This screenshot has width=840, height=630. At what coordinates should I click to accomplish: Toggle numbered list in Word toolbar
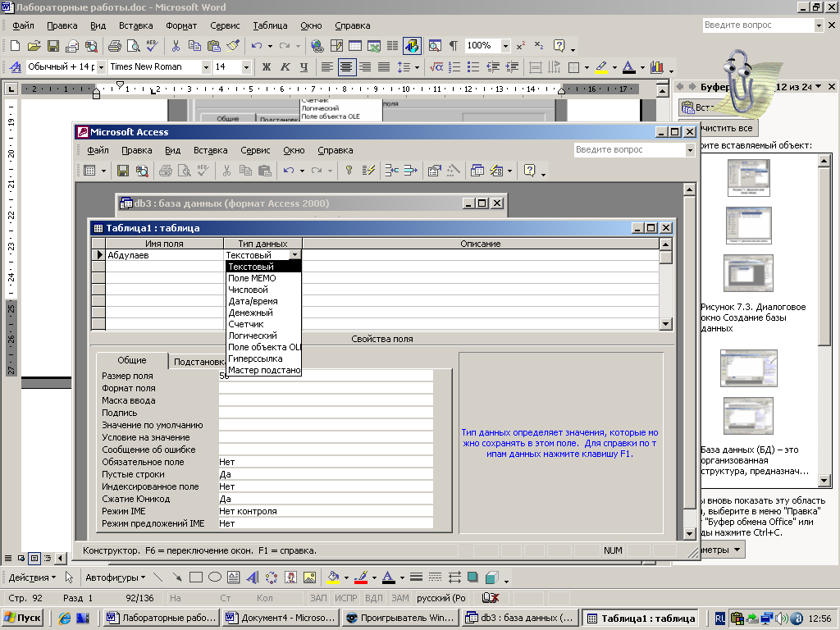[x=454, y=67]
